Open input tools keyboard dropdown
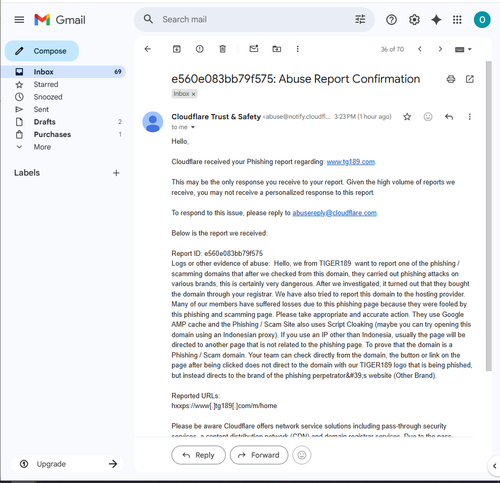This screenshot has height=483, width=500. point(463,49)
